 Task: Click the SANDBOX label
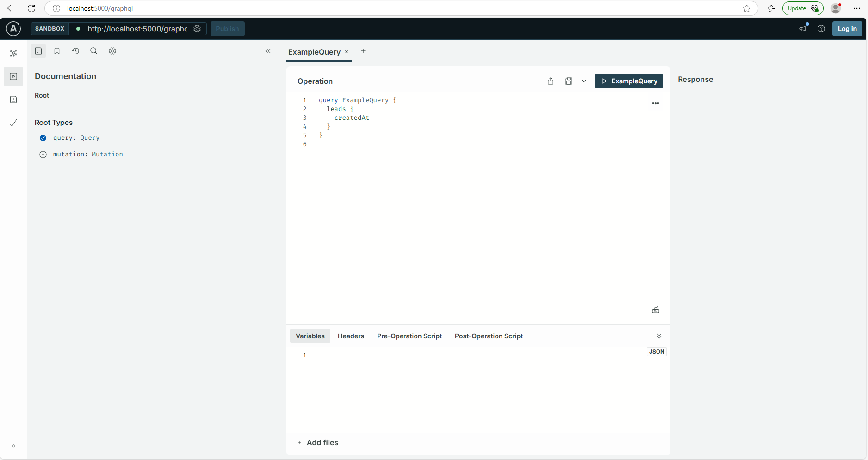pos(50,29)
